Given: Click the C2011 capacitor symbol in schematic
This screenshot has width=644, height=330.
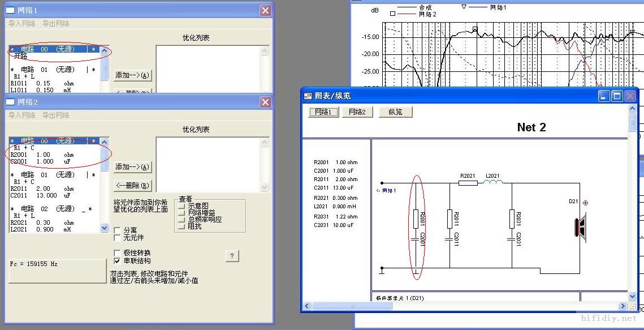Looking at the screenshot, I should [449, 240].
